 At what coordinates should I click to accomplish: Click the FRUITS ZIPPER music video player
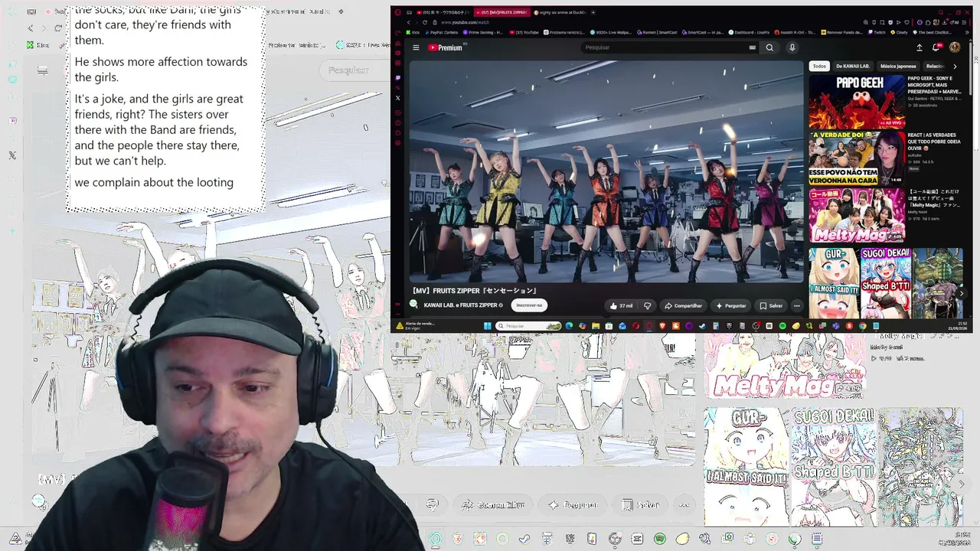point(606,171)
